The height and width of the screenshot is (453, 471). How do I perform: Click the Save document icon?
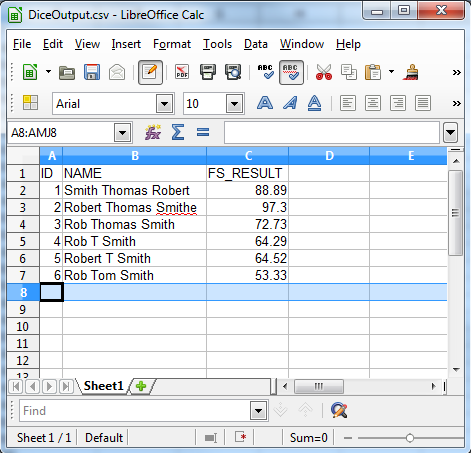(92, 72)
